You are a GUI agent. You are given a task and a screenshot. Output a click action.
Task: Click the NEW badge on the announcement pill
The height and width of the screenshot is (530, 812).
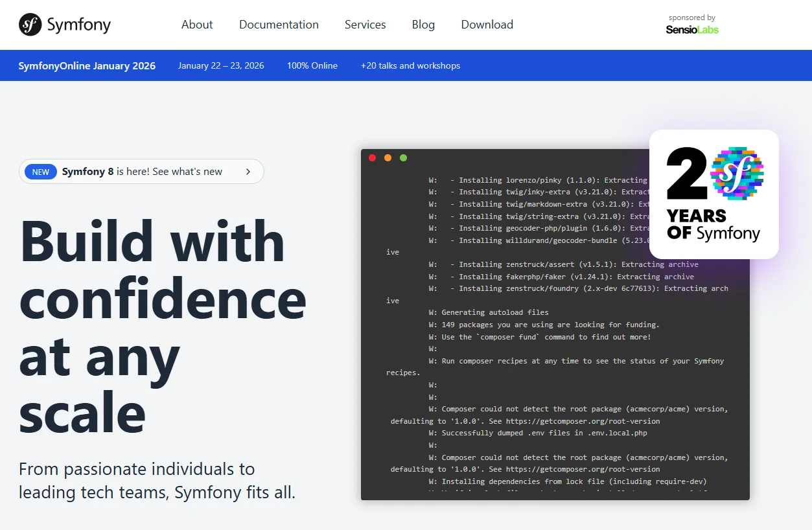click(x=40, y=172)
